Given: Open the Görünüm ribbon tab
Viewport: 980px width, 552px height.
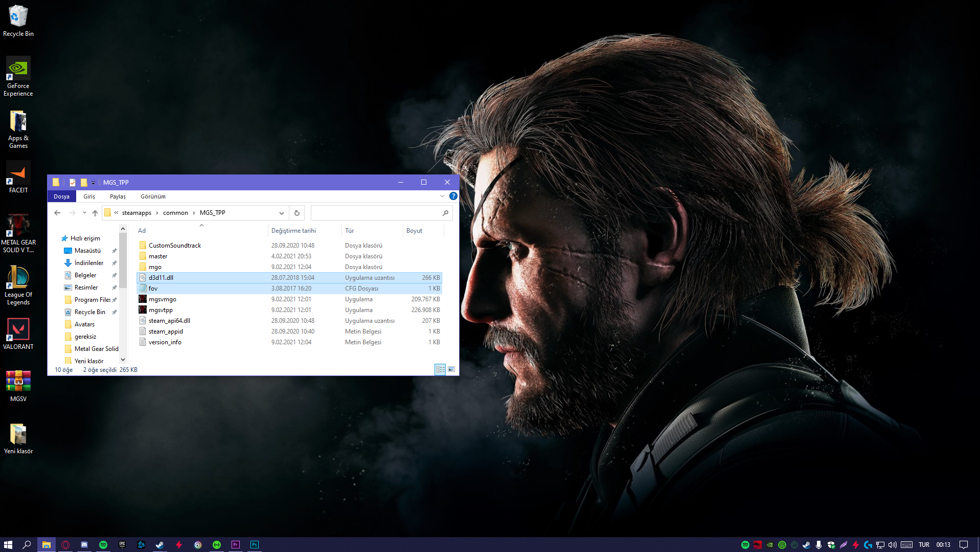Looking at the screenshot, I should point(153,196).
